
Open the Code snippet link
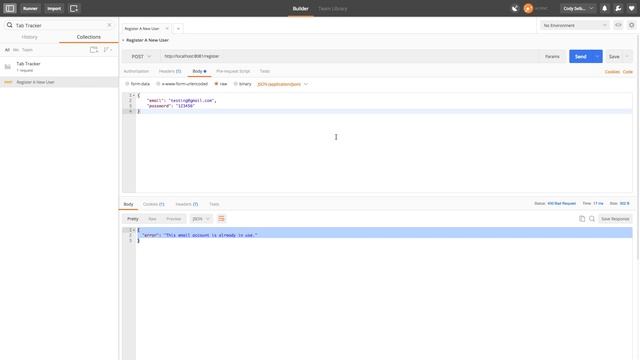pos(628,71)
